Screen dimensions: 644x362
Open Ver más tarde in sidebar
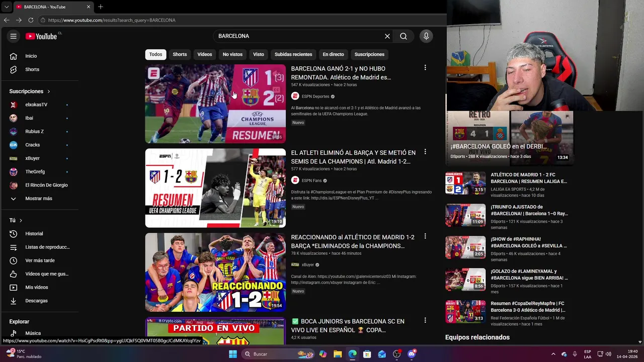[39, 260]
